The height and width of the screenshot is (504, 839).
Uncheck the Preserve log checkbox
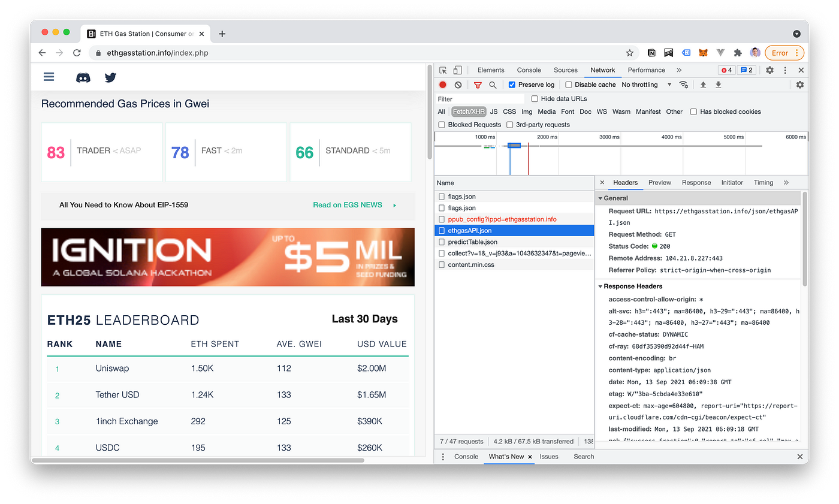[x=511, y=84]
